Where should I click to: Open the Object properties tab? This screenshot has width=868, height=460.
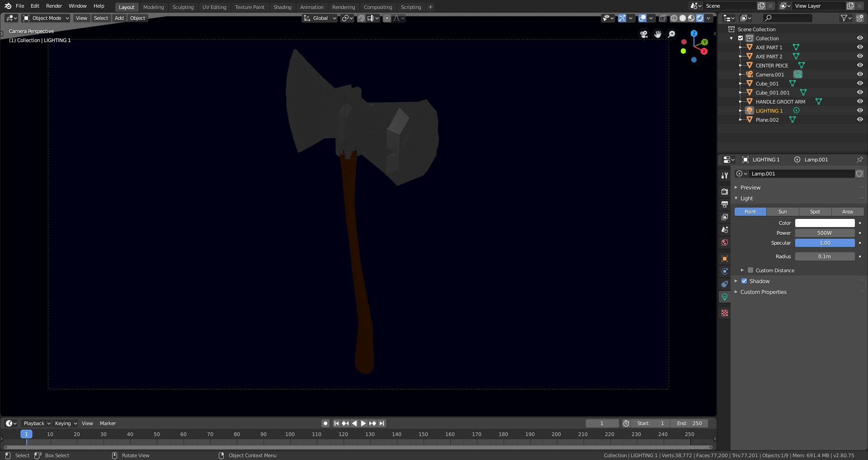pyautogui.click(x=725, y=259)
